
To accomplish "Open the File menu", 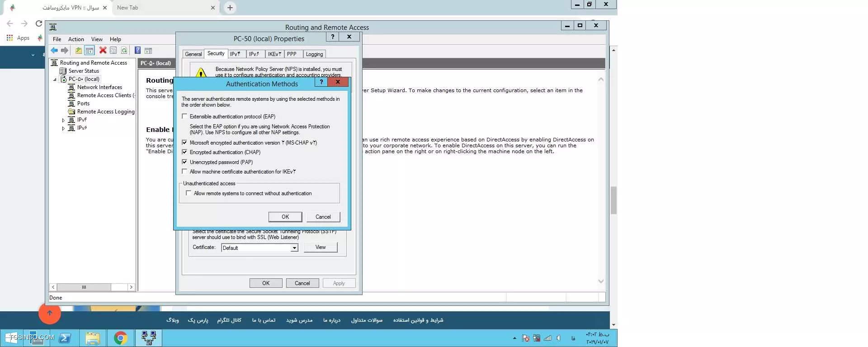I will (x=57, y=39).
